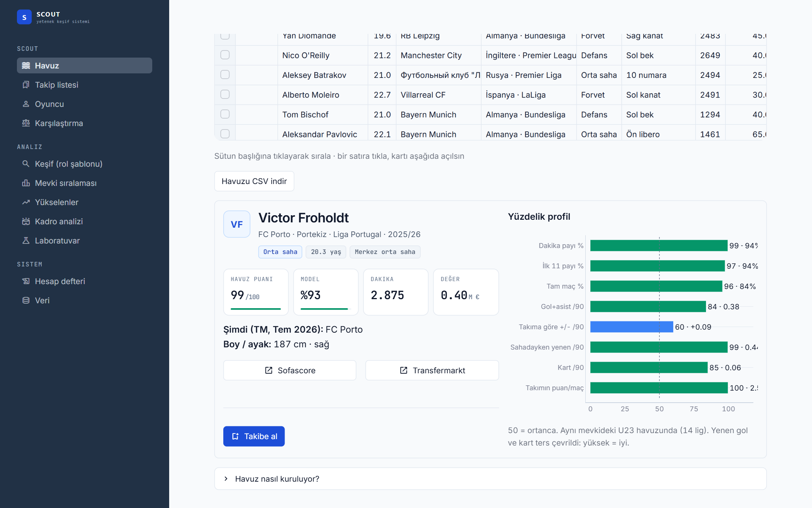
Task: Click the Laboratuvar flask icon
Action: coord(26,240)
